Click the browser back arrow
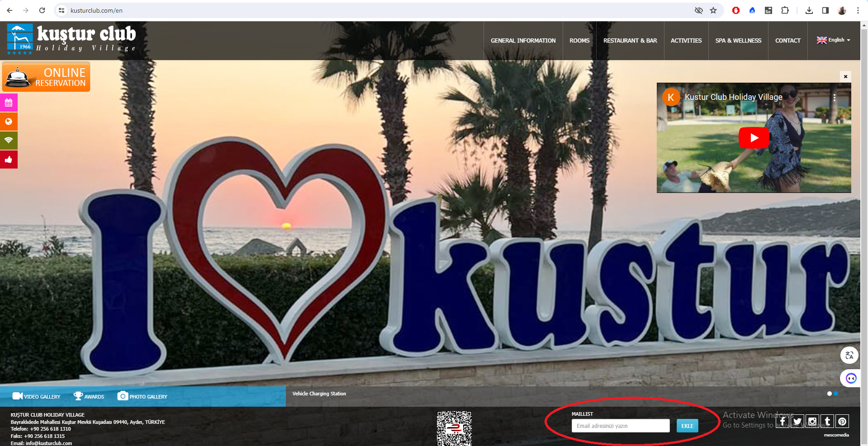Image resolution: width=868 pixels, height=446 pixels. click(x=9, y=10)
